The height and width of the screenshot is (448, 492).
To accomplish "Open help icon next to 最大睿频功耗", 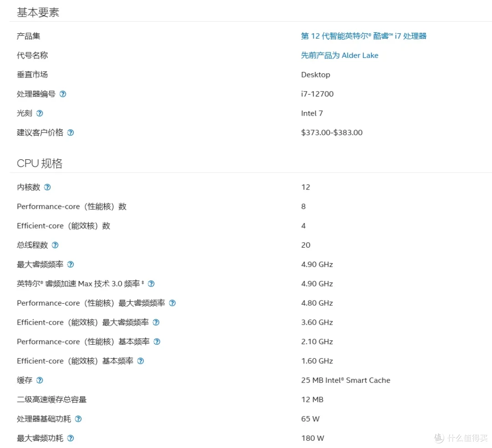I will coord(71,438).
